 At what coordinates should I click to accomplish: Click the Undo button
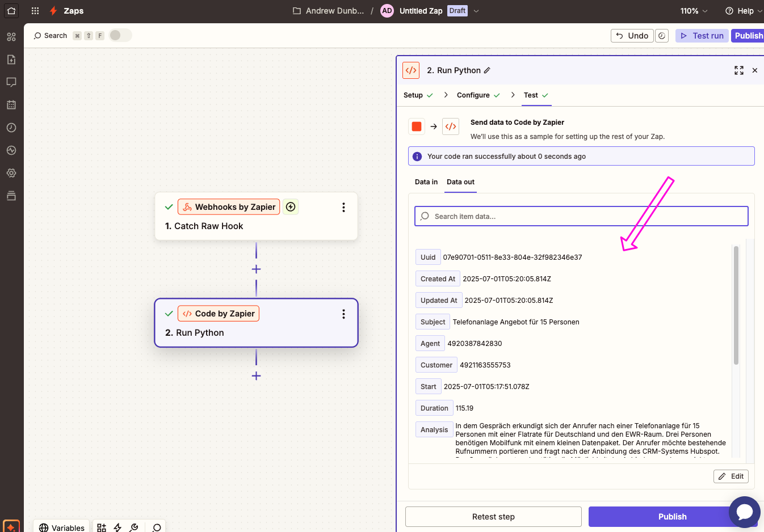click(632, 36)
